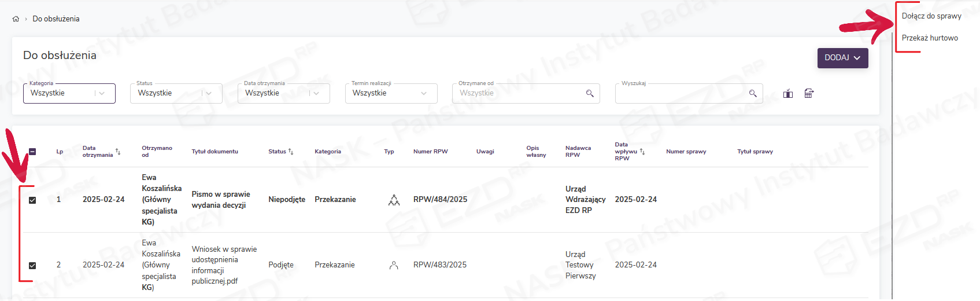
Task: Click magnifier icon in Otrzymane od field
Action: [x=590, y=93]
